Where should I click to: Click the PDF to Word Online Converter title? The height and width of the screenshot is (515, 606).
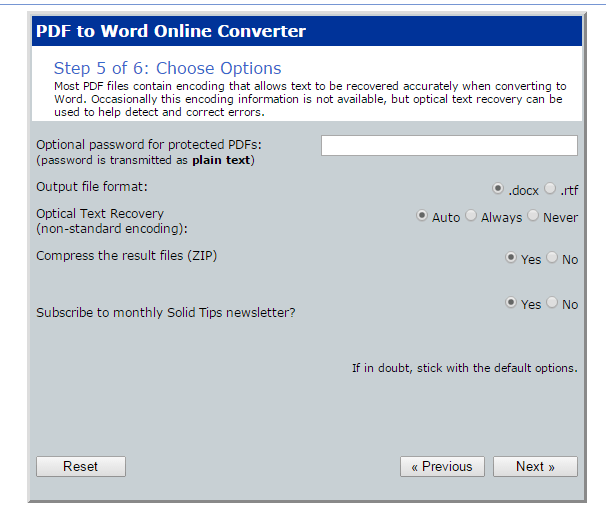point(171,31)
